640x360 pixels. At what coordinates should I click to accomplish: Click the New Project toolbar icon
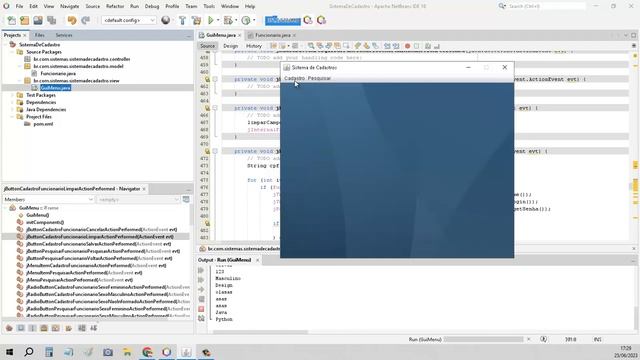(24, 20)
